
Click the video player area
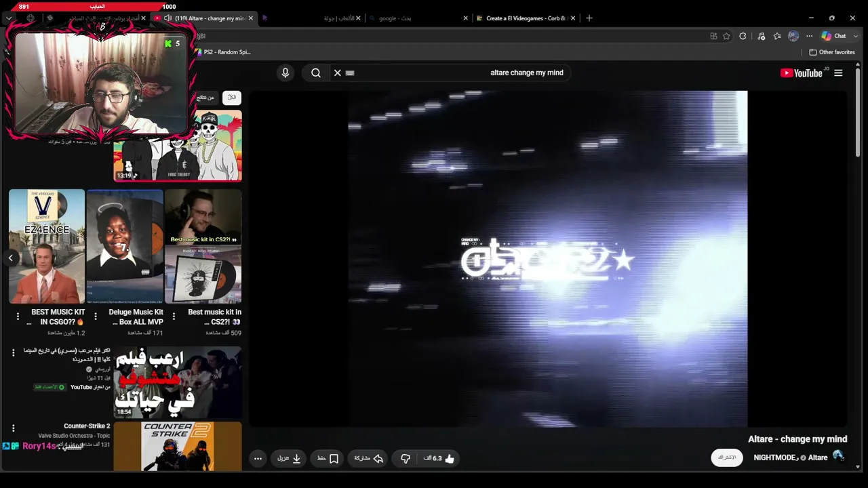[x=548, y=259]
